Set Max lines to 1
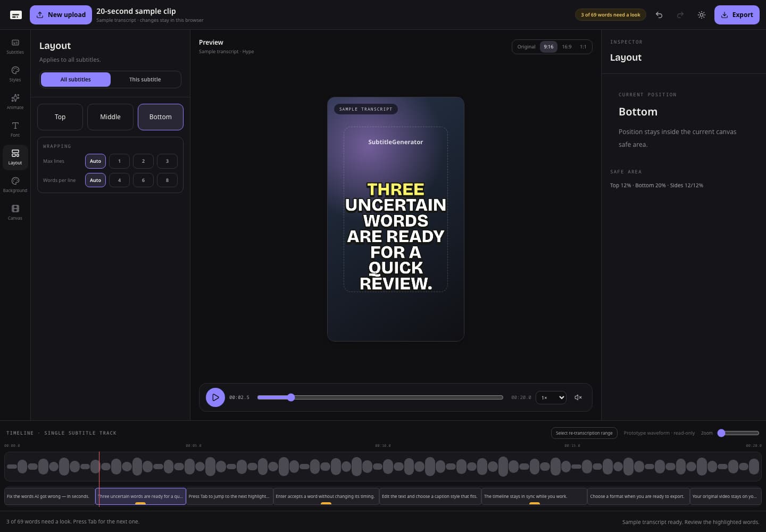 [x=119, y=161]
